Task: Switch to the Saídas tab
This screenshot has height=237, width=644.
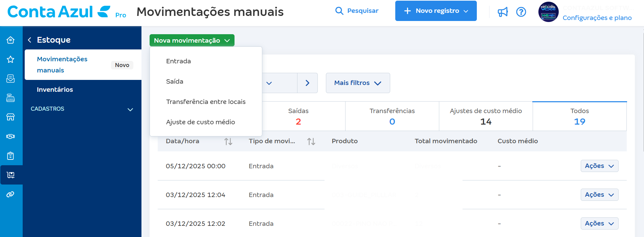Action: click(x=298, y=116)
